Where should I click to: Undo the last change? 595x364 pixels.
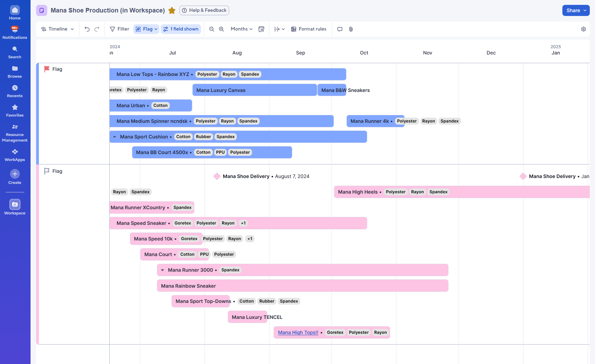[87, 29]
